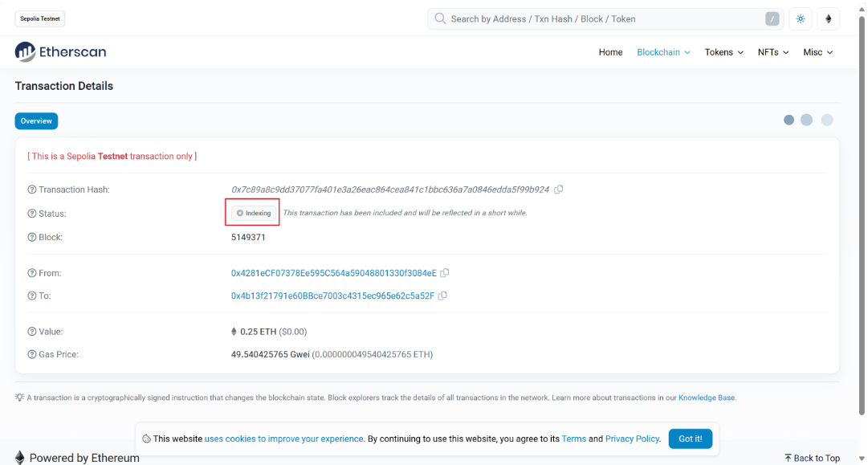868x465 pixels.
Task: Expand the Misc menu
Action: click(x=818, y=52)
